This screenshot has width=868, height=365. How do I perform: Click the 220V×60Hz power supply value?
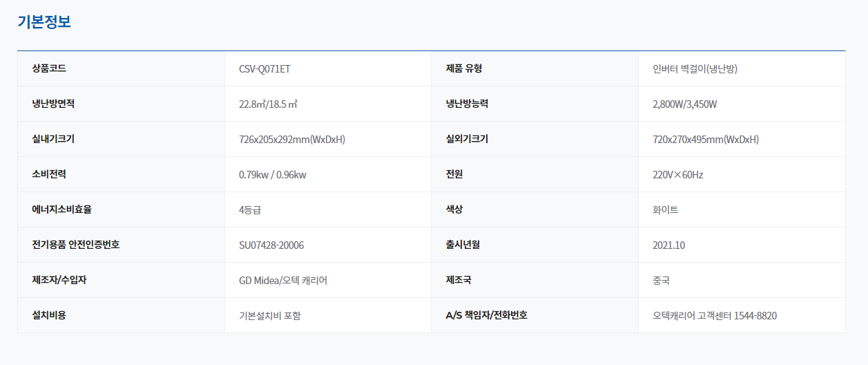tap(677, 175)
